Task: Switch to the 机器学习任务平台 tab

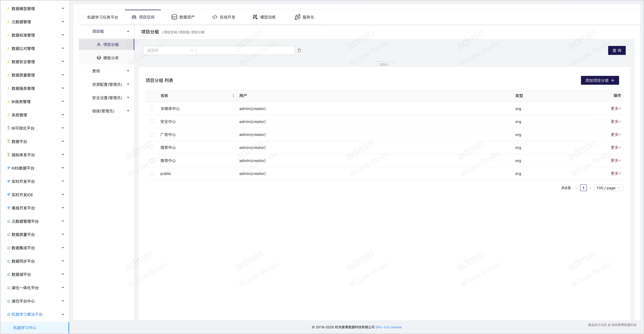Action: pyautogui.click(x=103, y=17)
